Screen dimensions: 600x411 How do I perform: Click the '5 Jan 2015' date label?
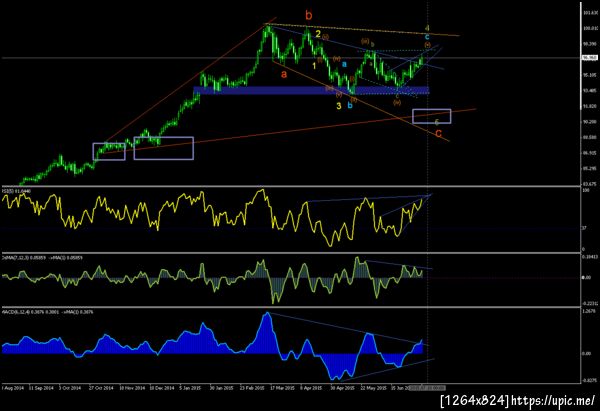click(189, 388)
